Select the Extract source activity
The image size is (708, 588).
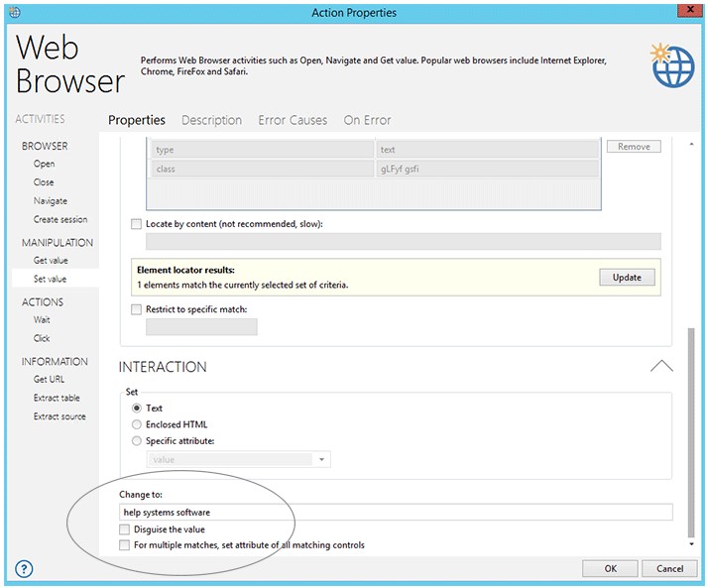pyautogui.click(x=59, y=416)
